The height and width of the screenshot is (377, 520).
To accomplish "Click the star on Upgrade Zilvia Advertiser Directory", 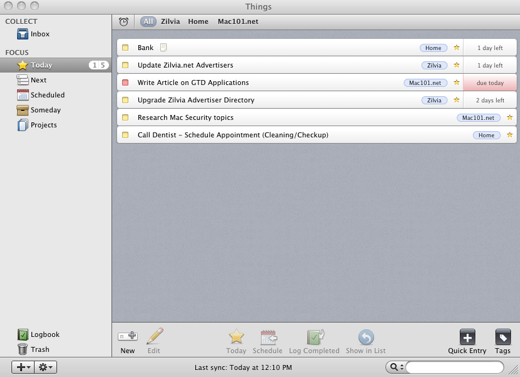I will point(457,100).
